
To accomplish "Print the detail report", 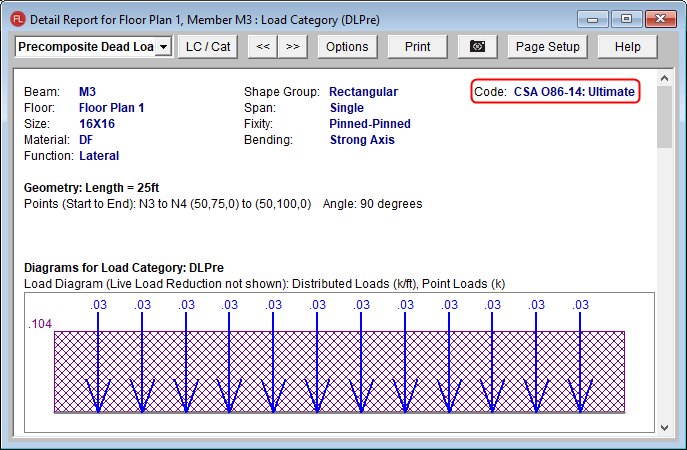I will point(417,46).
